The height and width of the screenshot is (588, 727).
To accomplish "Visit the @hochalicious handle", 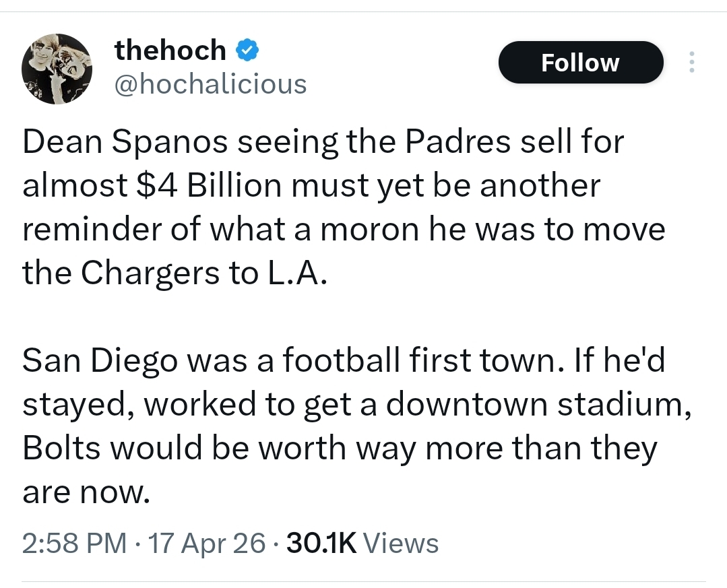I will [x=210, y=84].
